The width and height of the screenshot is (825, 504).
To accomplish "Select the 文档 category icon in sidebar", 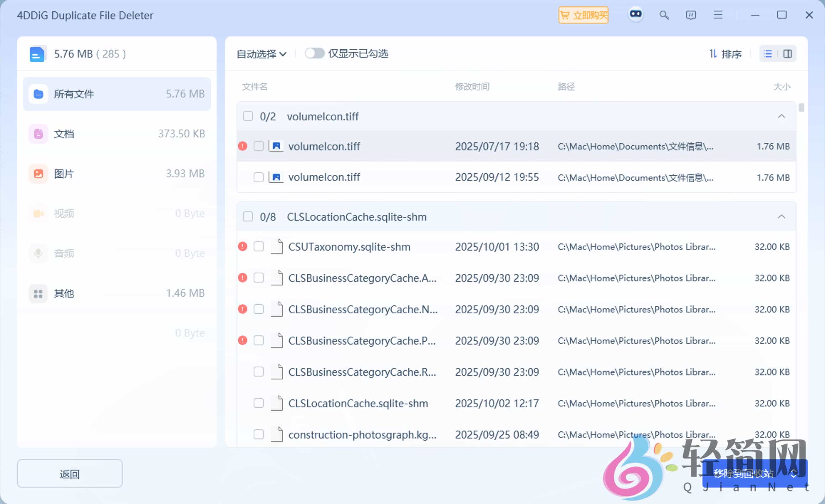I will pos(38,134).
